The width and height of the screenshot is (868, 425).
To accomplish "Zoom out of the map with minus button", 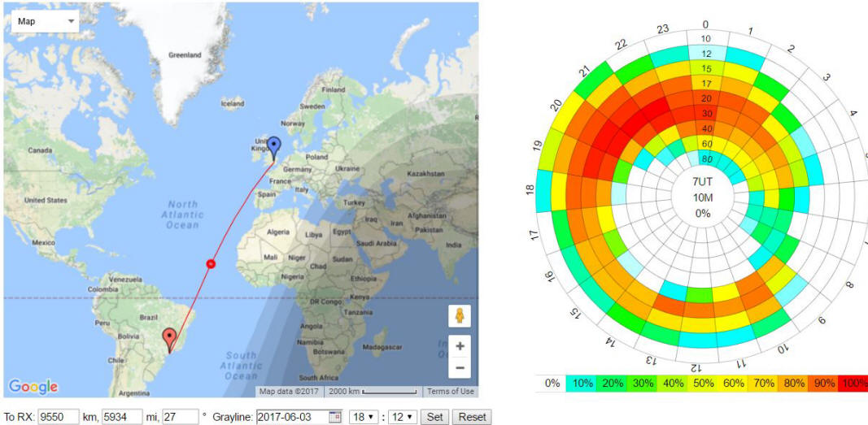I will pos(460,368).
